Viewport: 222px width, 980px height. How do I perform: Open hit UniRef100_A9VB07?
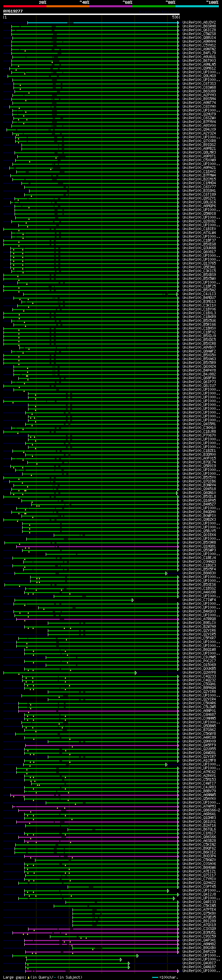199,347
